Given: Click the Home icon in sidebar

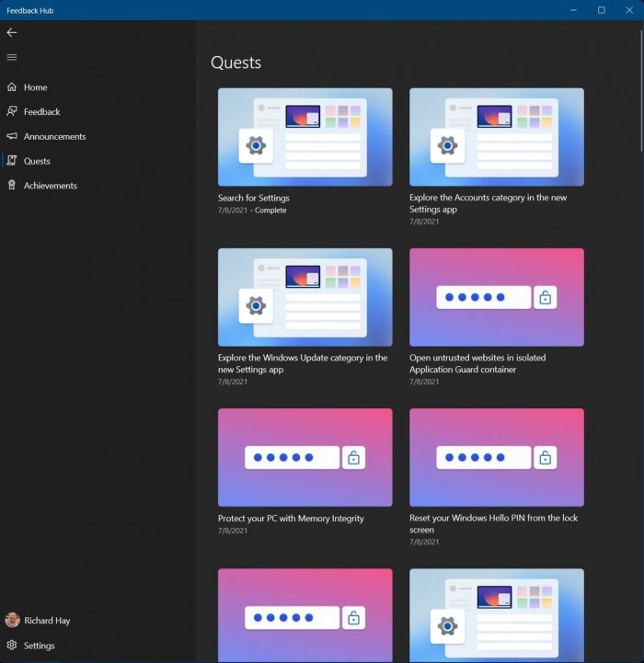Looking at the screenshot, I should 12,87.
